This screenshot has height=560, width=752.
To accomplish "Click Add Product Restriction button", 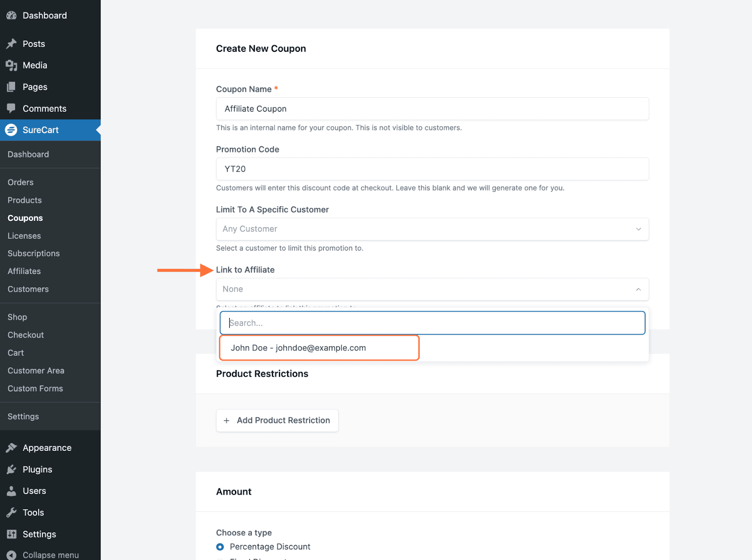I will 277,420.
